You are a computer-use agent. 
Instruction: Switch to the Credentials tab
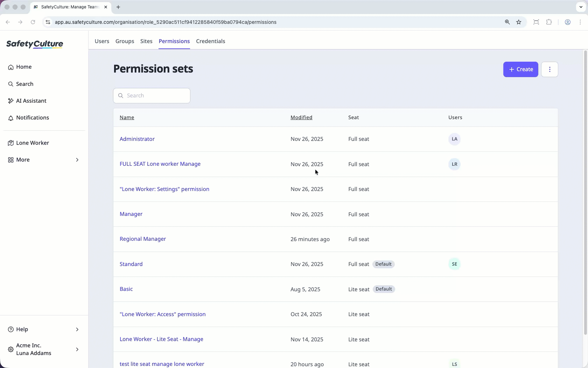[211, 41]
